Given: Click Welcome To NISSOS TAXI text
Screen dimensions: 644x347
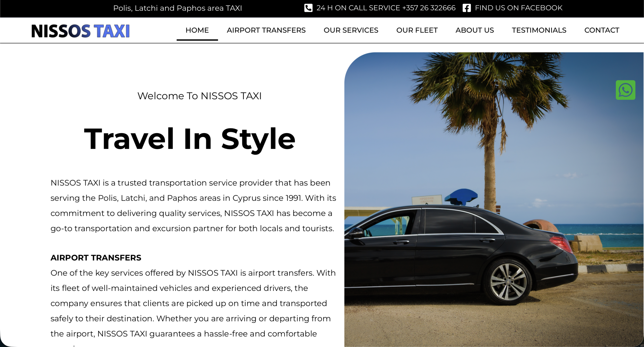Looking at the screenshot, I should pos(199,96).
